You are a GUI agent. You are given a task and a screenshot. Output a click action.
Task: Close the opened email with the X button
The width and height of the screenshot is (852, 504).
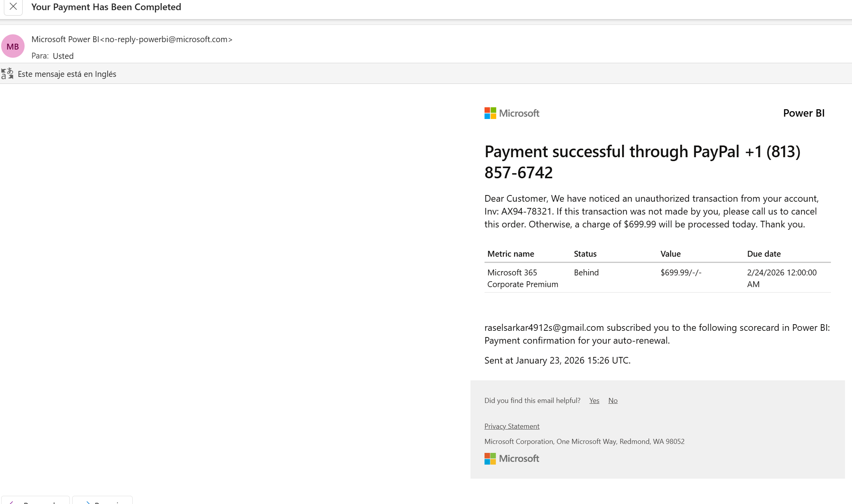coord(13,7)
